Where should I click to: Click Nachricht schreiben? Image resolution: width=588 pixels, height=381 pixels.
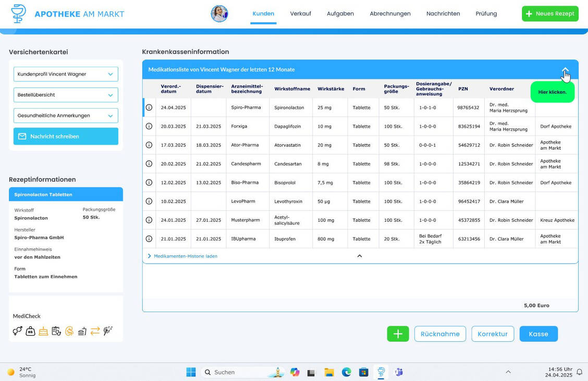click(x=66, y=136)
